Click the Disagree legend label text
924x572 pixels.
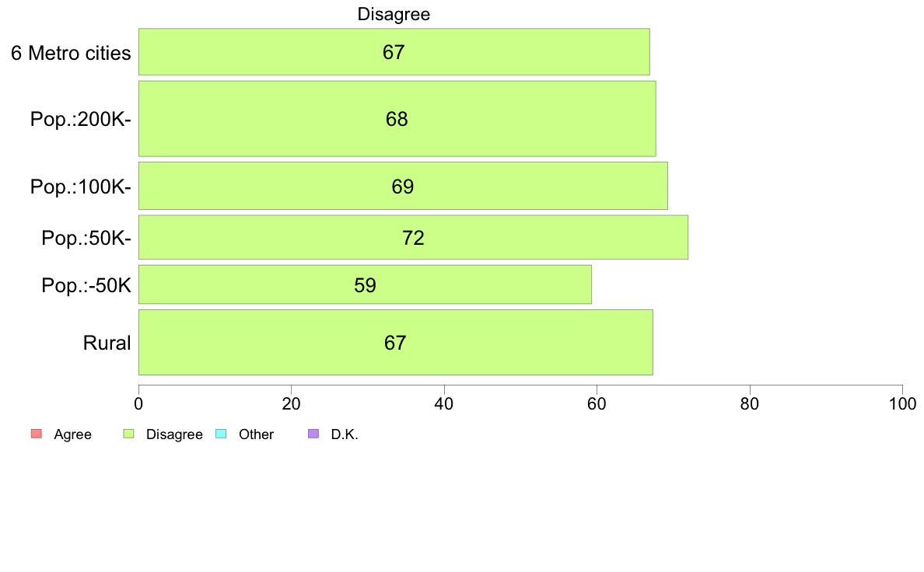[174, 434]
